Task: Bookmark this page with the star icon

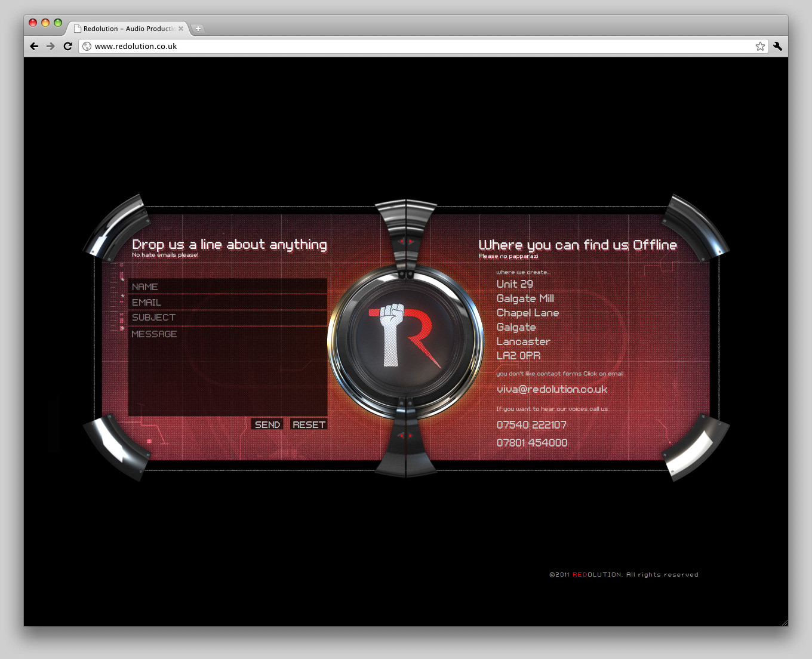Action: [x=760, y=47]
